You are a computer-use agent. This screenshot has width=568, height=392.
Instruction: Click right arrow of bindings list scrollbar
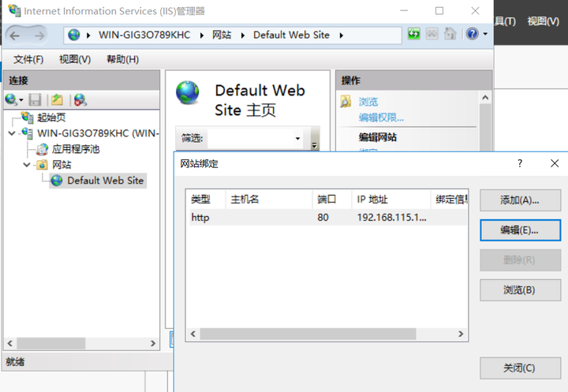(x=461, y=334)
